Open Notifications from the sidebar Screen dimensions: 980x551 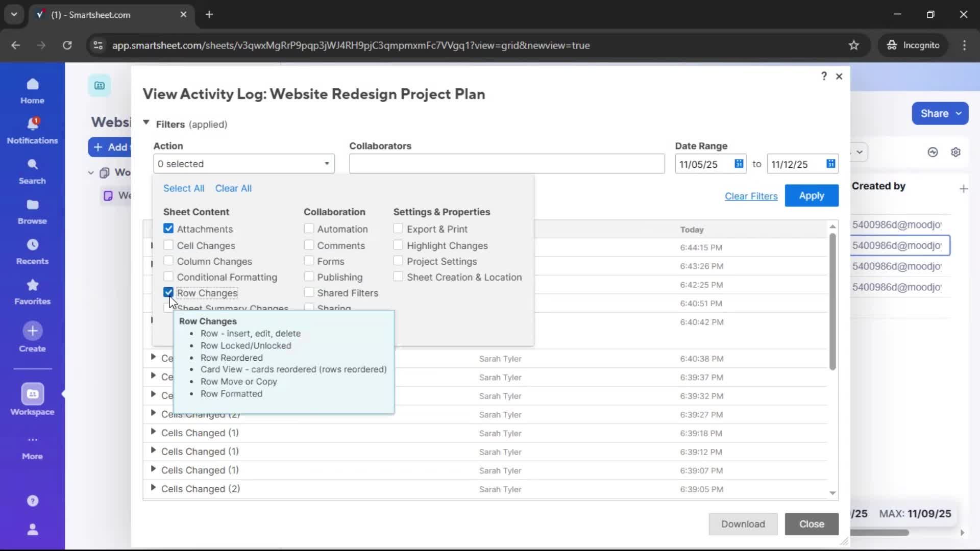32,130
